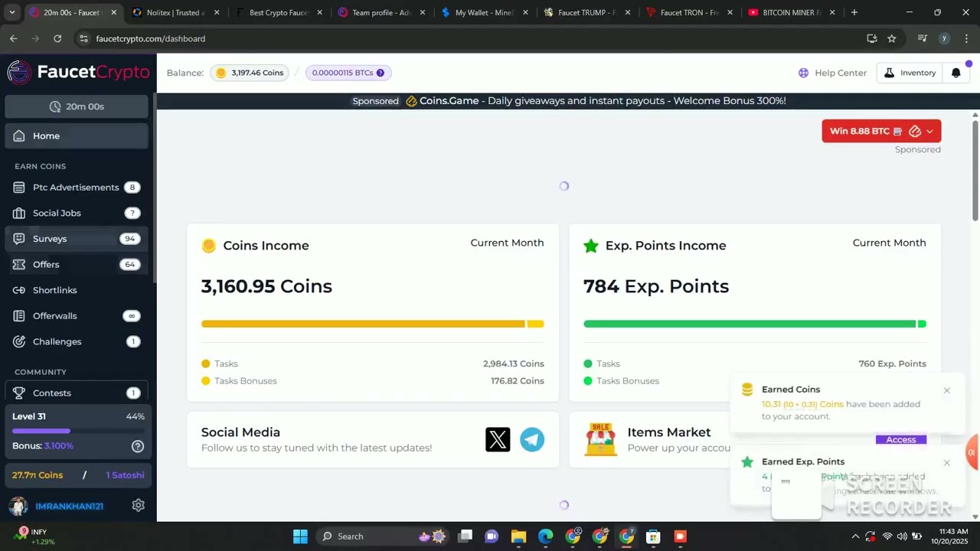Click the install app icon in address bar
This screenshot has width=980, height=551.
coord(871,38)
